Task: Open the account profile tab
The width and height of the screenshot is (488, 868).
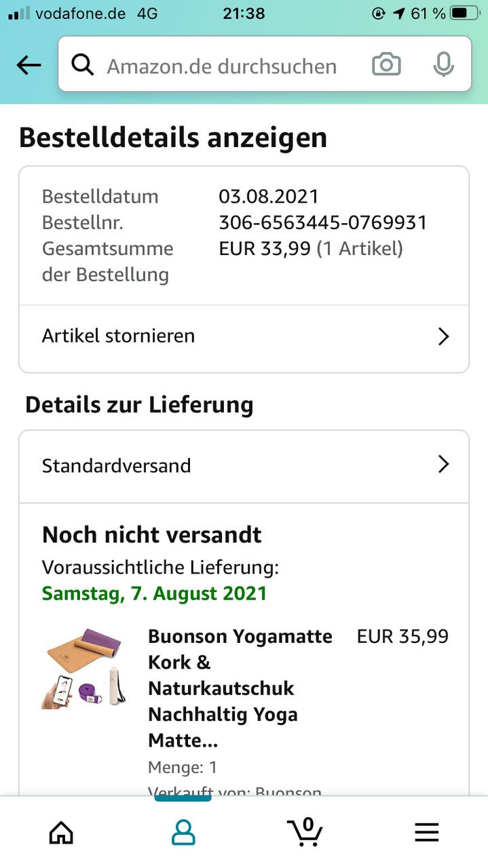Action: click(183, 831)
